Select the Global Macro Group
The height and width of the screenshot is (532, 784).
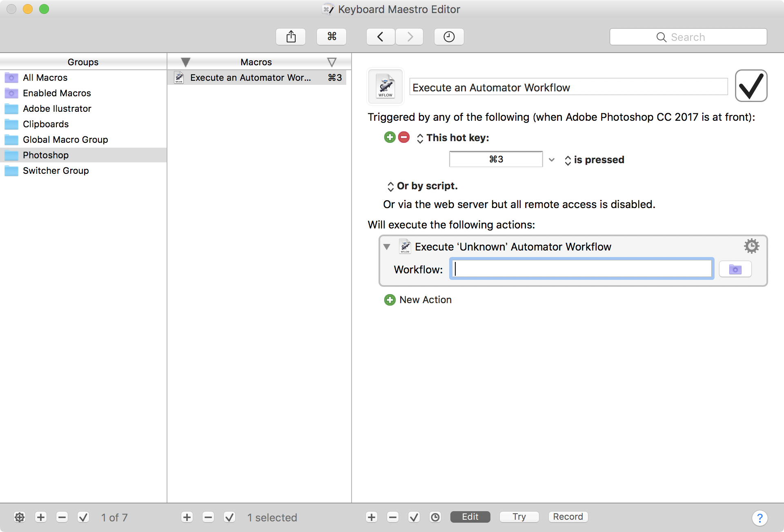pos(83,140)
